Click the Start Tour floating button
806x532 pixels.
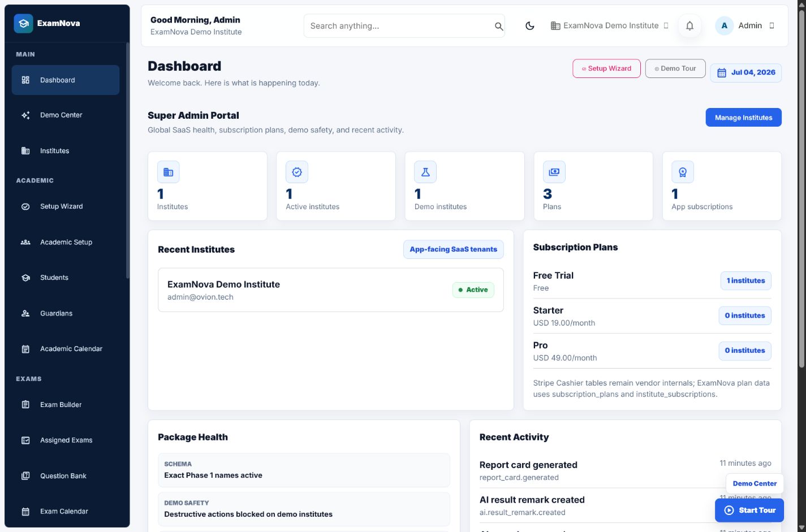click(749, 510)
